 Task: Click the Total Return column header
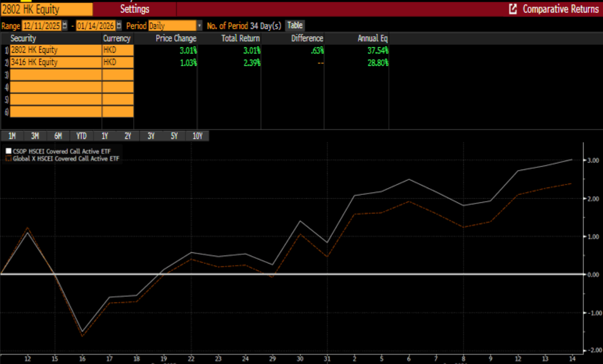[240, 38]
